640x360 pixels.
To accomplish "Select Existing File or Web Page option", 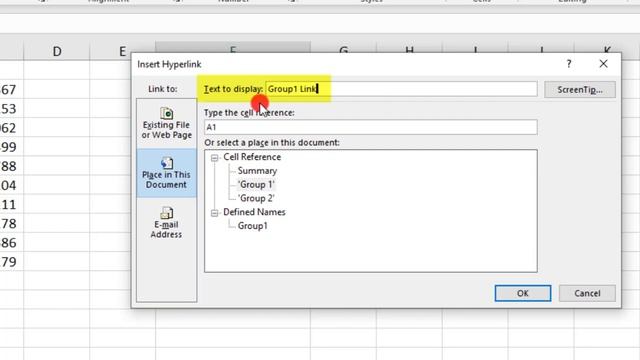I will click(167, 123).
